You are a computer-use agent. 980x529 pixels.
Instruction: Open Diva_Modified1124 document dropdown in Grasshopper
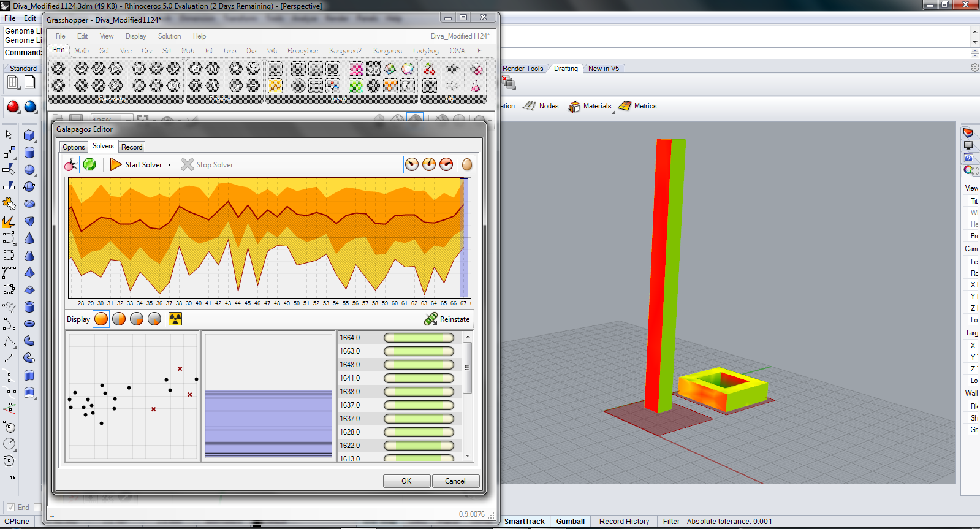460,36
